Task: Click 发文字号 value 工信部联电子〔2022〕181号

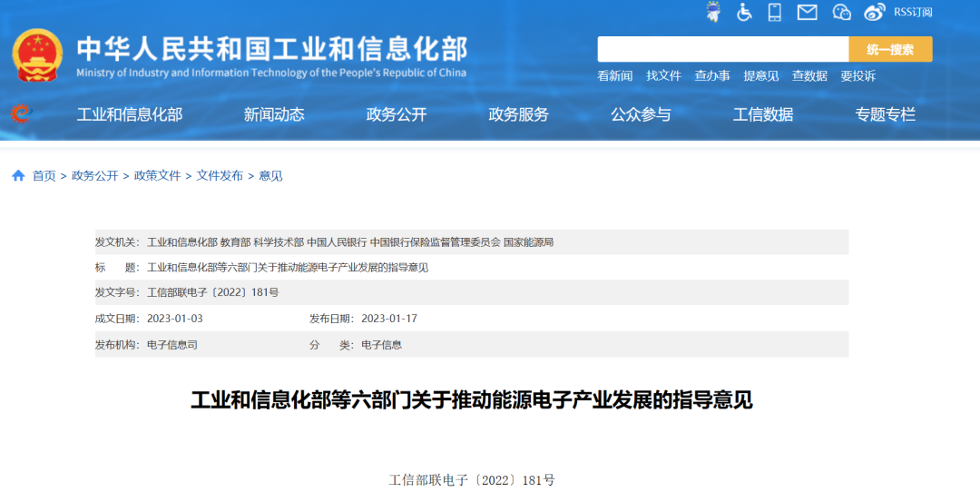Action: point(212,292)
